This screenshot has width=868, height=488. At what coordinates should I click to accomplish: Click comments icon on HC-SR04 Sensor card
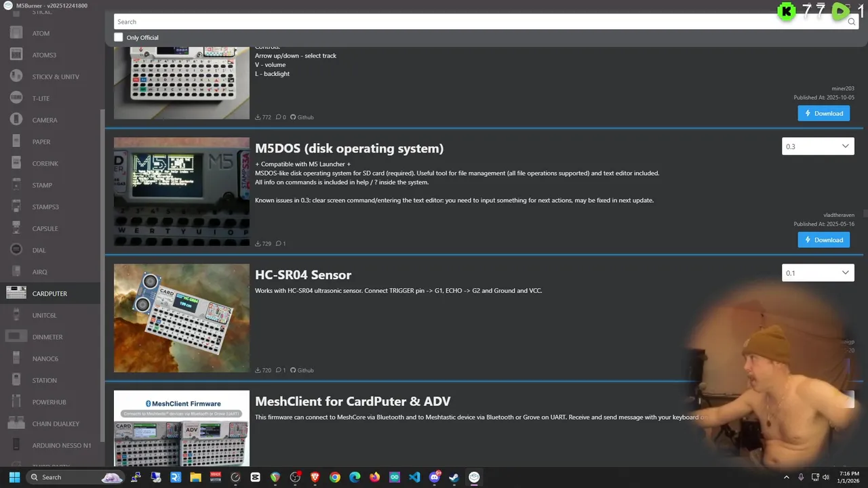pos(278,370)
